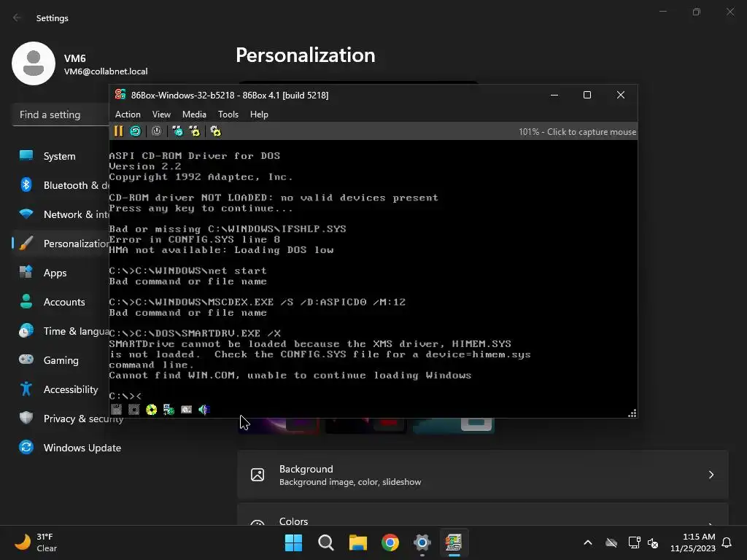Image resolution: width=747 pixels, height=560 pixels.
Task: Select Apps in Settings sidebar
Action: pyautogui.click(x=61, y=273)
